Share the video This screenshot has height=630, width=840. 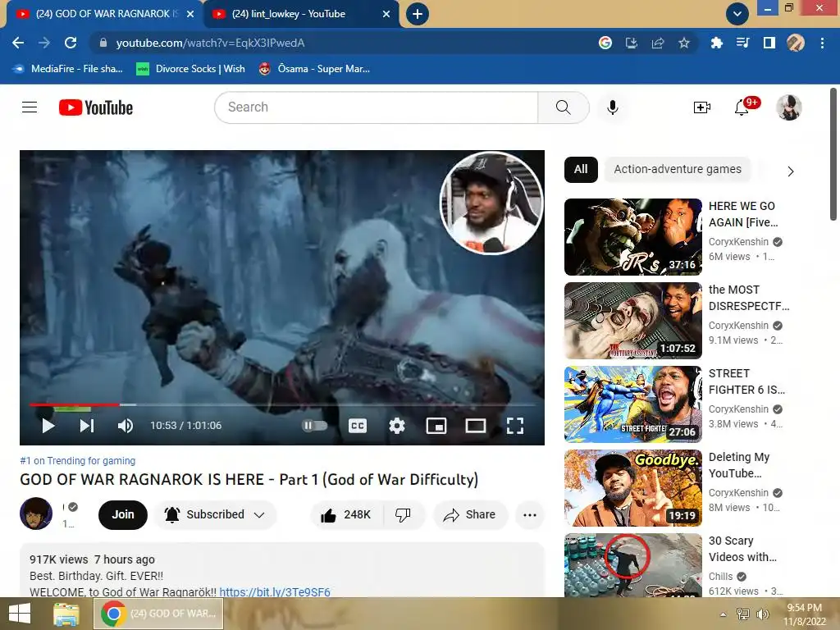click(470, 515)
